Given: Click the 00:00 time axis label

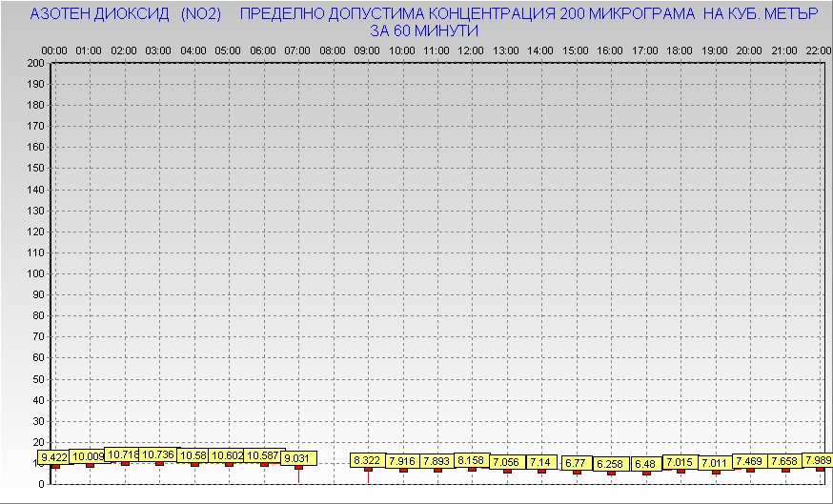Looking at the screenshot, I should click(x=54, y=50).
